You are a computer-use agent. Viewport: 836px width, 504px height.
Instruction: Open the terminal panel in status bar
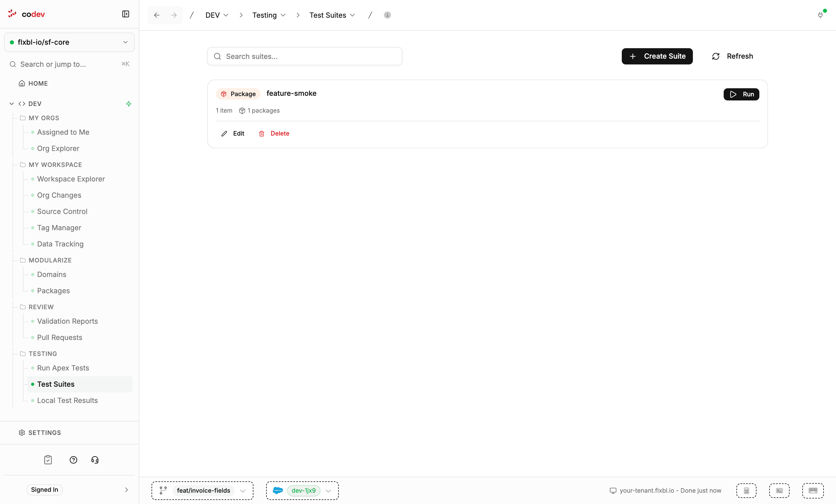[x=779, y=490]
